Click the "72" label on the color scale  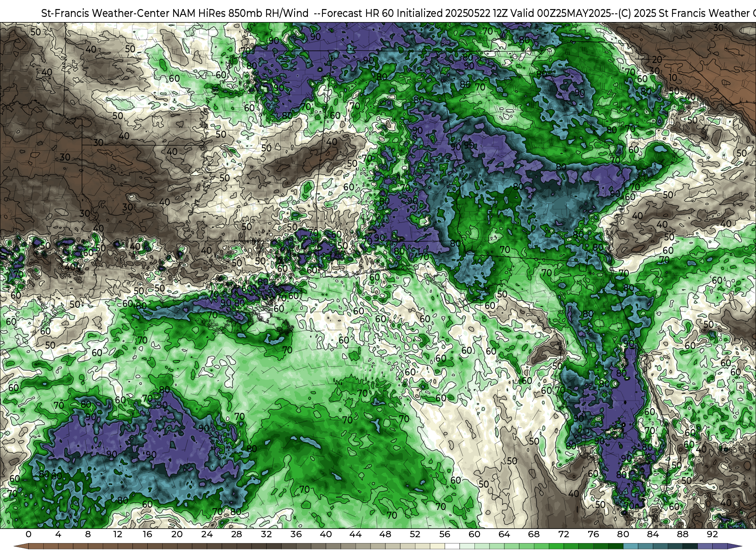tap(564, 534)
